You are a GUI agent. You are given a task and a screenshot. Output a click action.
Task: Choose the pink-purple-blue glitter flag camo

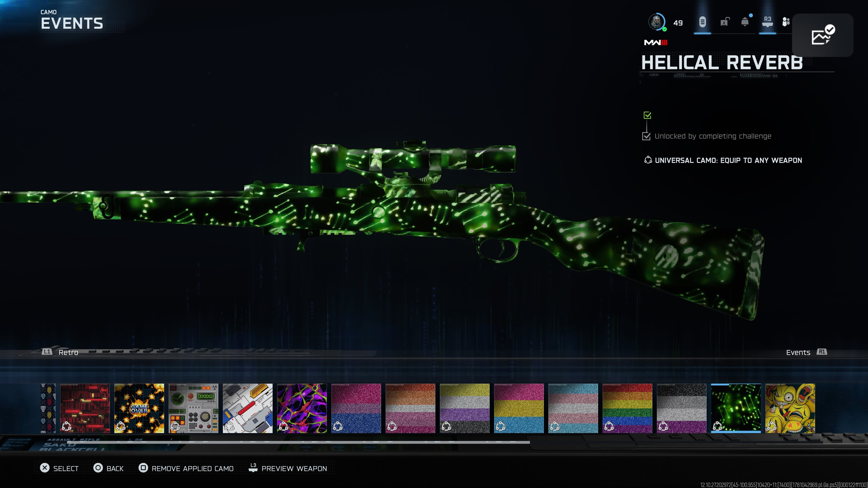[x=356, y=408]
